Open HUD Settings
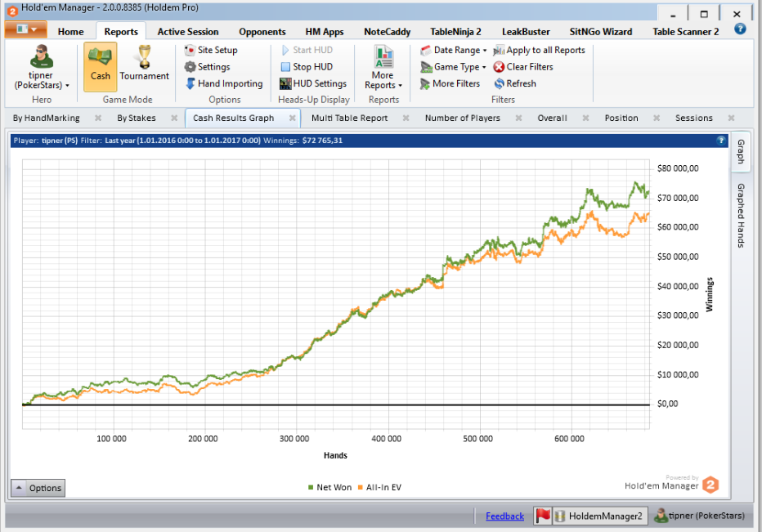The image size is (762, 532). [x=313, y=83]
